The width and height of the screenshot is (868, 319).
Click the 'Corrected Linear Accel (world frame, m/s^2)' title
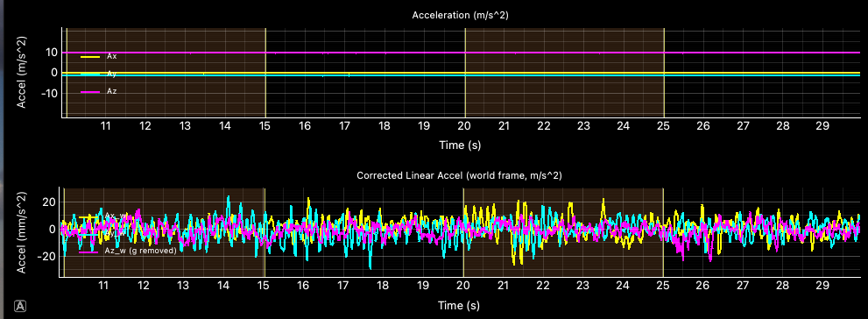(x=460, y=175)
